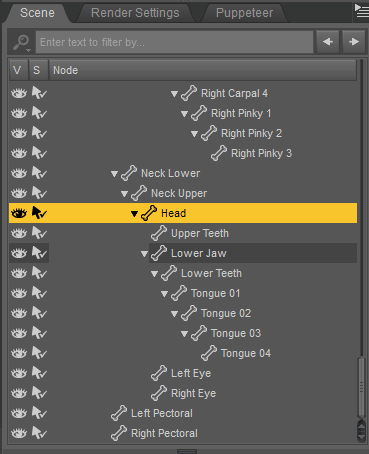Switch to the Render Settings tab
Image resolution: width=369 pixels, height=454 pixels.
coord(135,13)
